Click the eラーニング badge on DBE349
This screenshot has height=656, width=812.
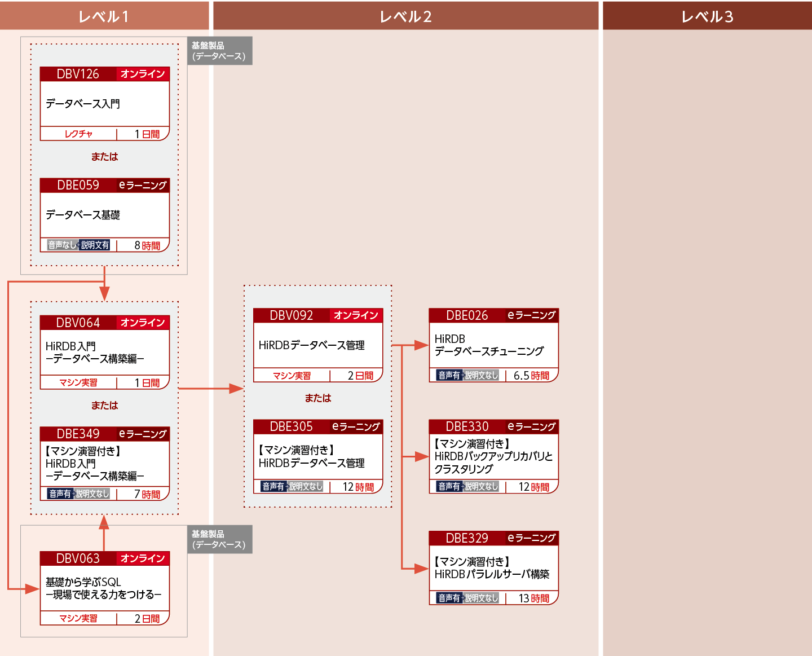pyautogui.click(x=143, y=434)
